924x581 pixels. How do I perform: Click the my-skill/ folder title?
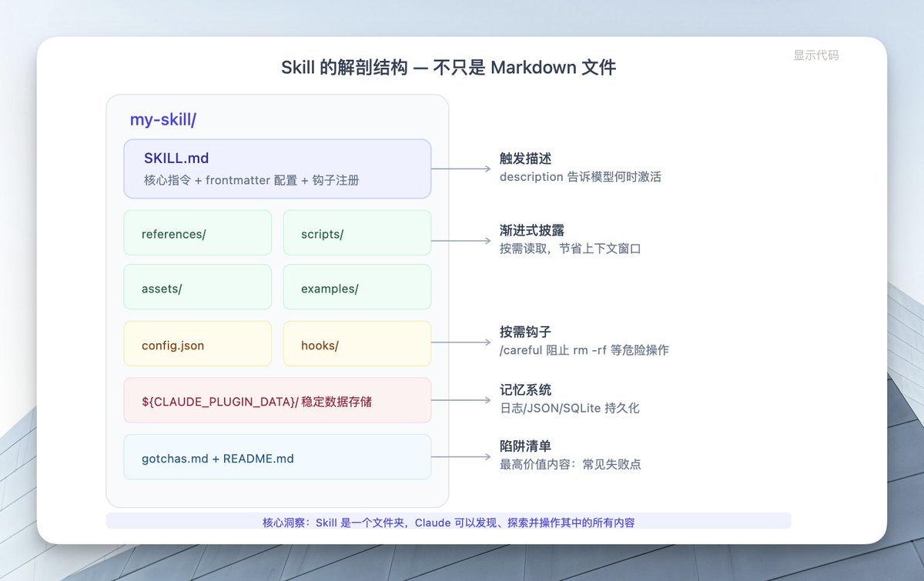click(163, 119)
